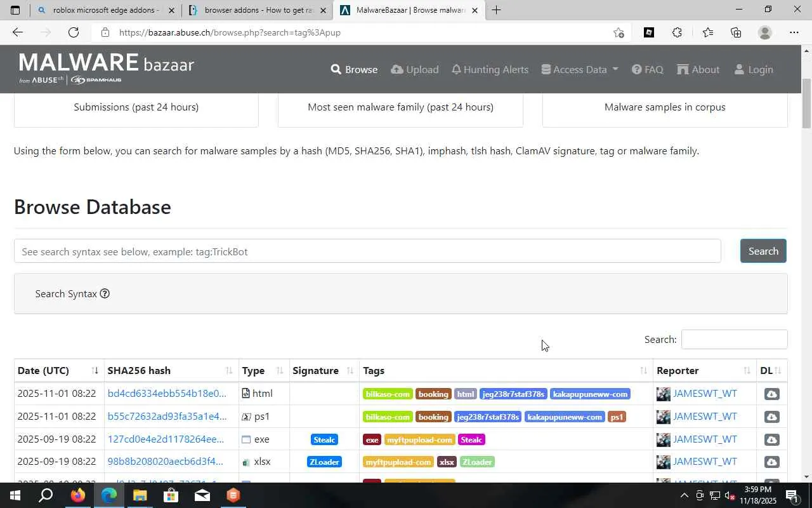Screen dimensions: 812x508
Task: Focus the table Search filter box
Action: [x=734, y=339]
